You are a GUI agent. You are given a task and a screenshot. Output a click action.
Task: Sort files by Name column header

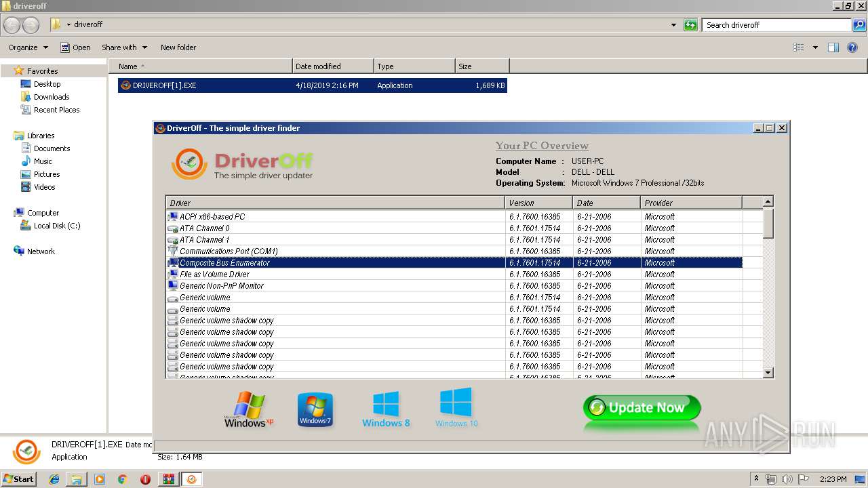click(201, 66)
